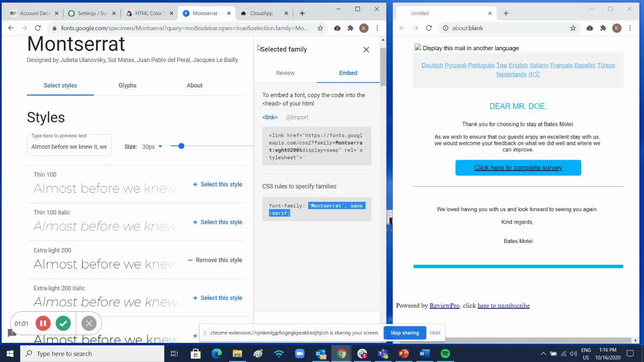Launch Microsoft Edge from the taskbar
The image size is (644, 362).
tap(216, 354)
